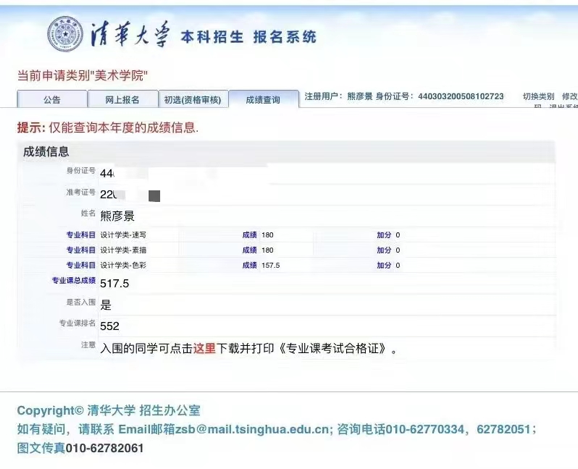
Task: Click the fax number 010-62782061
Action: [104, 448]
